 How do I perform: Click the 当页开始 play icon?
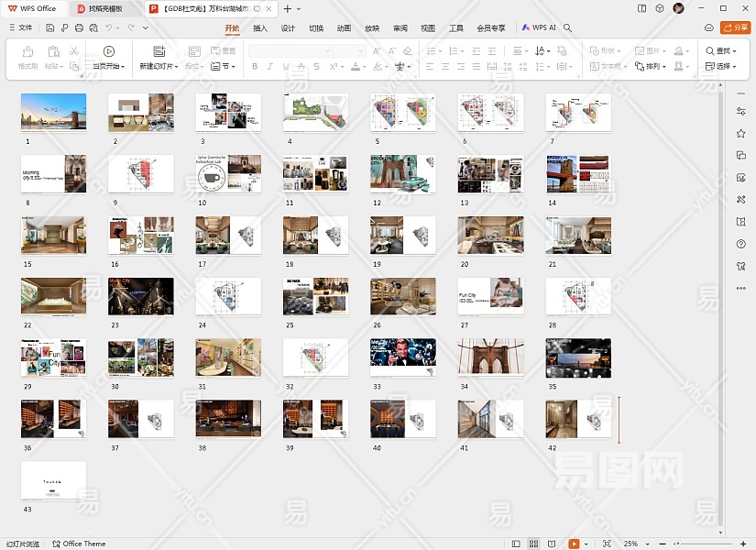pyautogui.click(x=109, y=51)
